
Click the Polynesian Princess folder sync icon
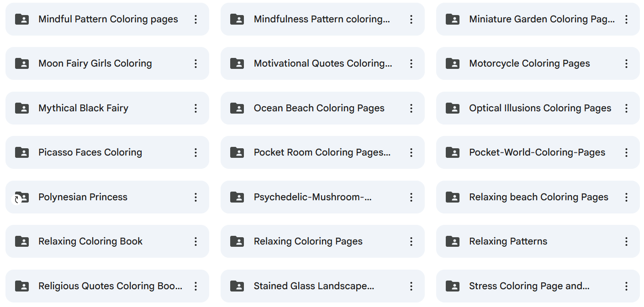(17, 200)
